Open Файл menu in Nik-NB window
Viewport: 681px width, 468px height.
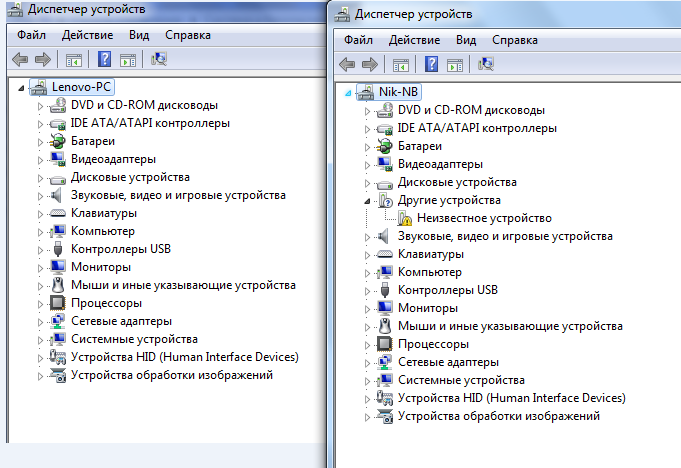pyautogui.click(x=358, y=40)
